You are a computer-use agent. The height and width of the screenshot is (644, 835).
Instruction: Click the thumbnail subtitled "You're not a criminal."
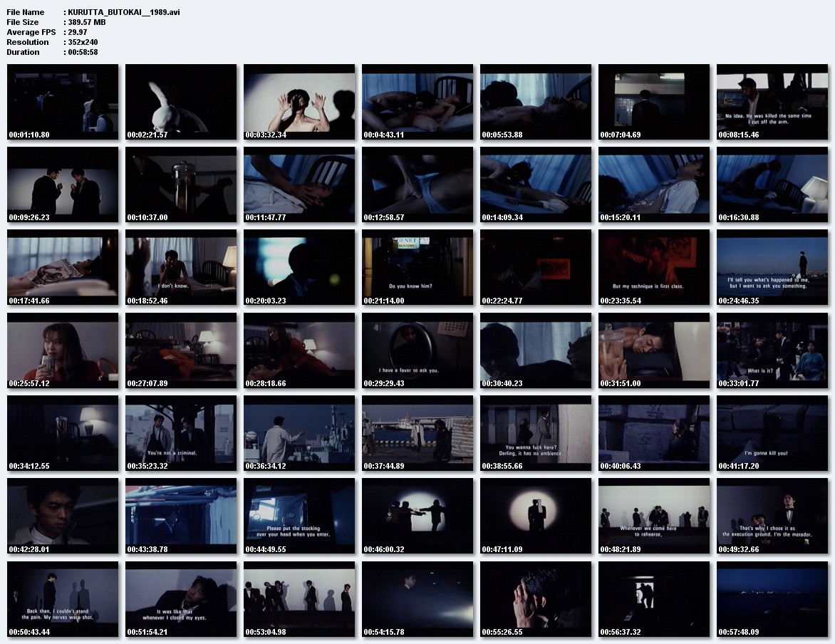click(x=181, y=433)
